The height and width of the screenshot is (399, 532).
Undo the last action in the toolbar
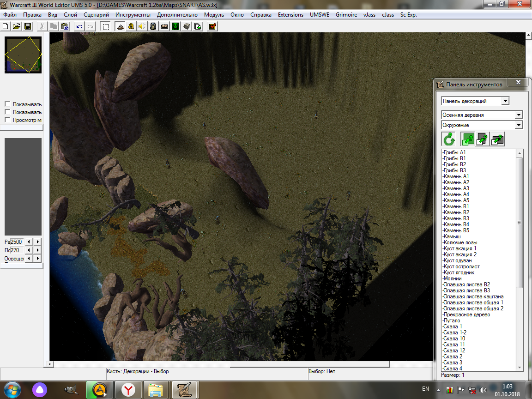[79, 26]
